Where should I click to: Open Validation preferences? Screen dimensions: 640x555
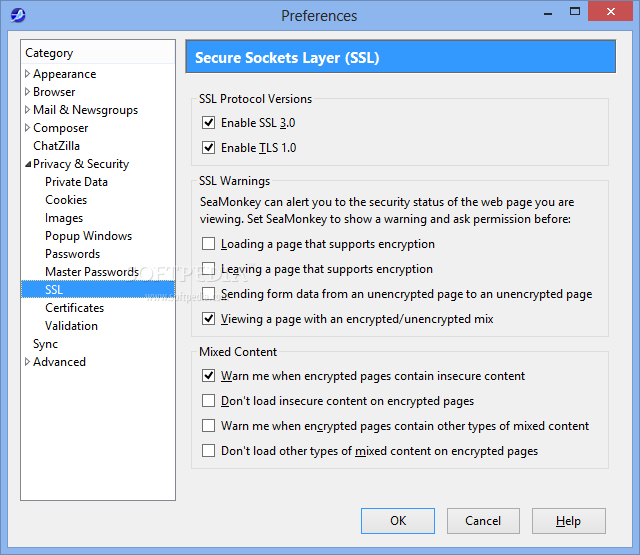pyautogui.click(x=71, y=326)
